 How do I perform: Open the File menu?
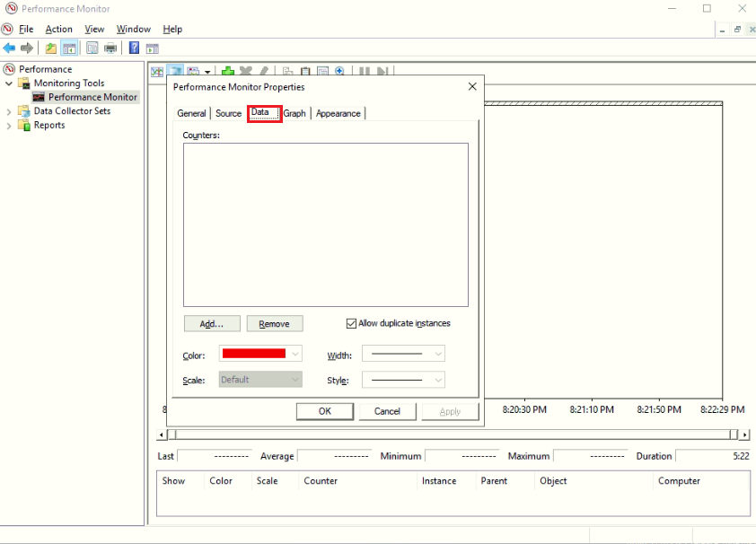tap(26, 30)
